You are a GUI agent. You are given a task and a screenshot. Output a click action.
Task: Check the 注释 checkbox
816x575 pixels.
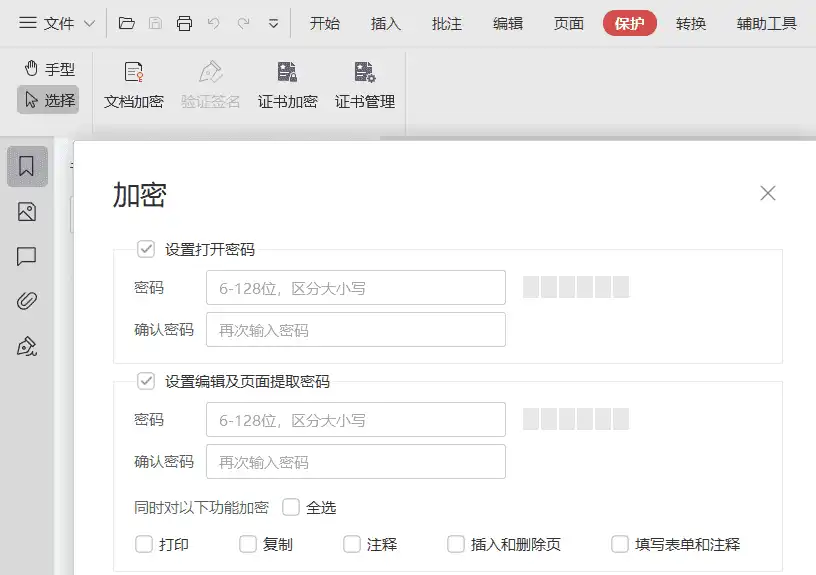352,544
